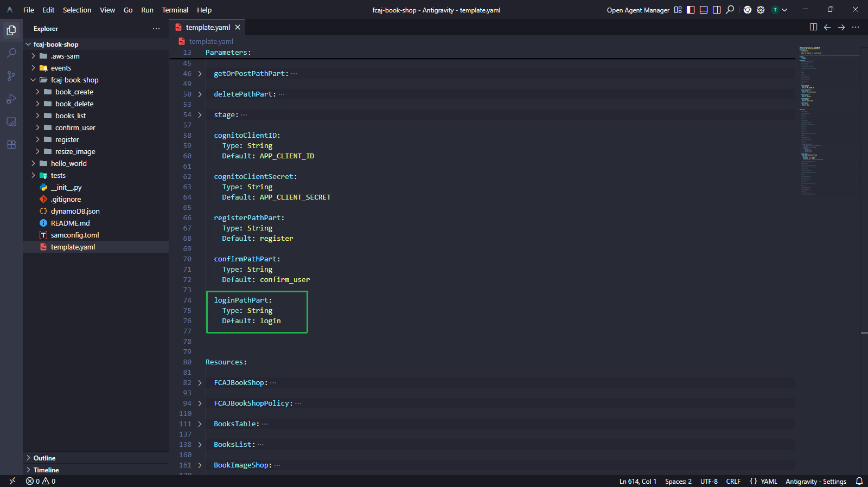Open Help menu

[x=204, y=10]
